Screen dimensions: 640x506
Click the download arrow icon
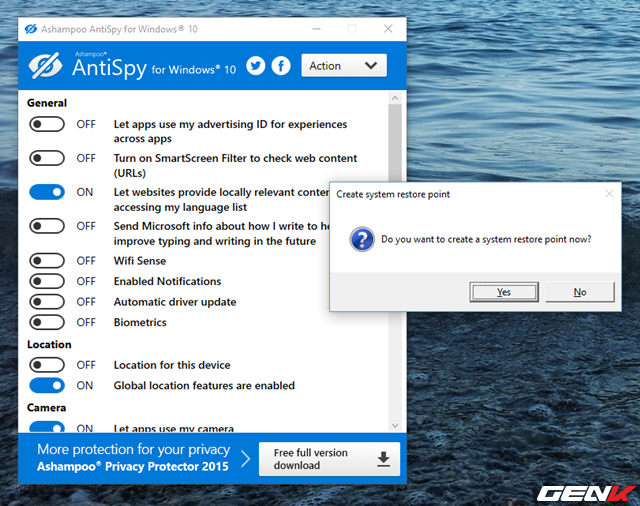[x=382, y=459]
